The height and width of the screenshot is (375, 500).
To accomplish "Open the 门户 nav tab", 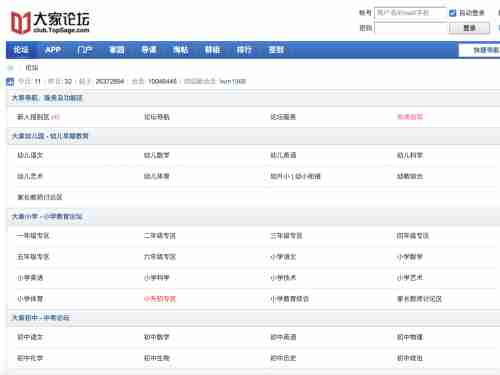I will 85,50.
